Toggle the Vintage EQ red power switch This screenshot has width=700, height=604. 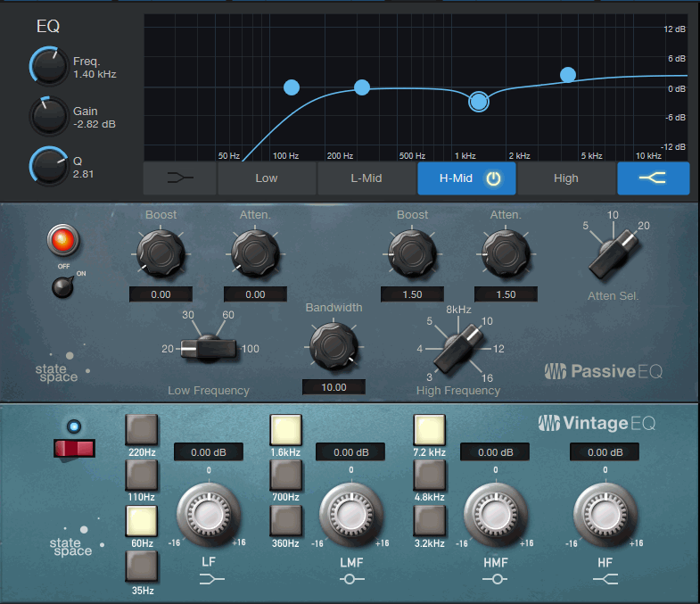click(x=74, y=449)
